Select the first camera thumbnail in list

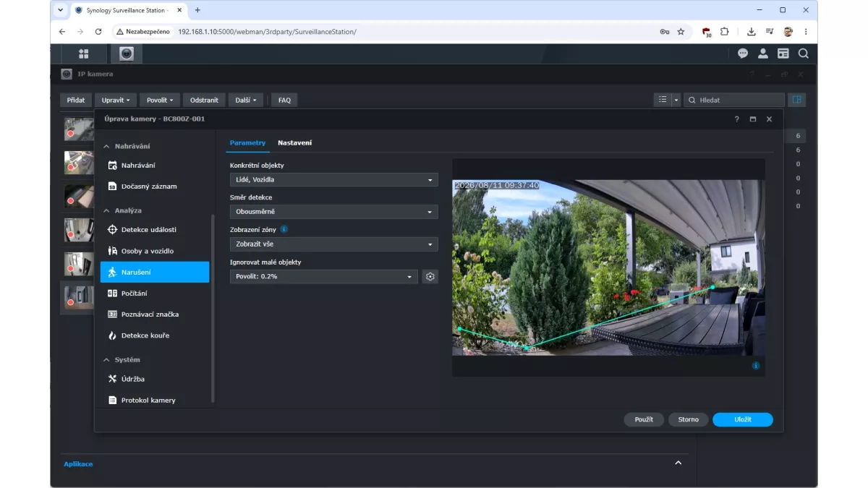[78, 129]
